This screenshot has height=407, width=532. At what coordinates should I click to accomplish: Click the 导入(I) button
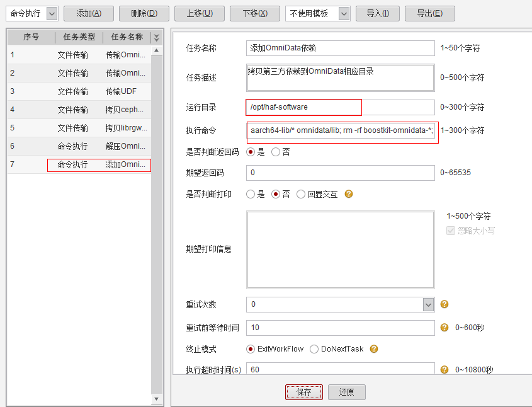pos(378,14)
